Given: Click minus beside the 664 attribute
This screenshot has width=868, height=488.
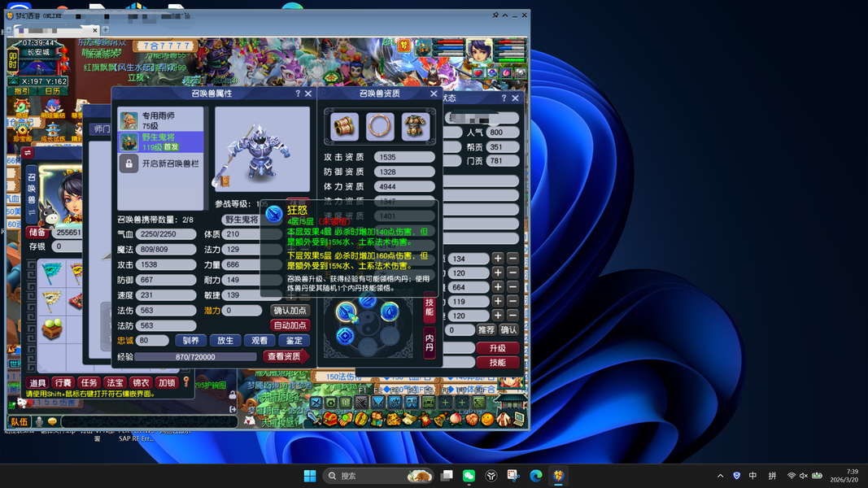Looking at the screenshot, I should click(513, 287).
